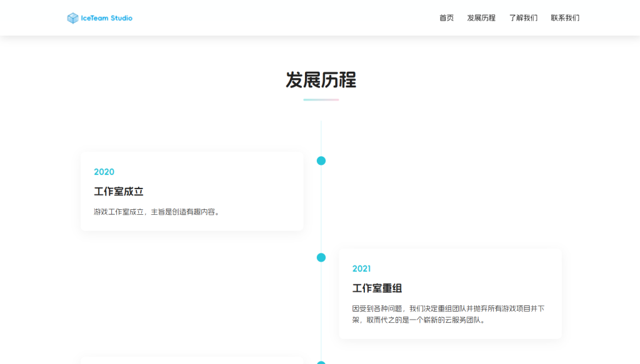
Task: Click the 2020 year label
Action: pyautogui.click(x=104, y=172)
